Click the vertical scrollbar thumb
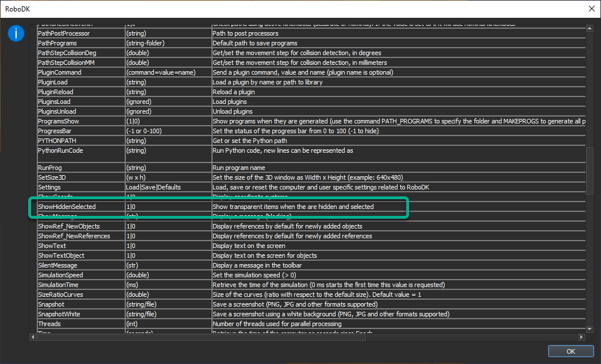The width and height of the screenshot is (601, 364). [x=589, y=171]
